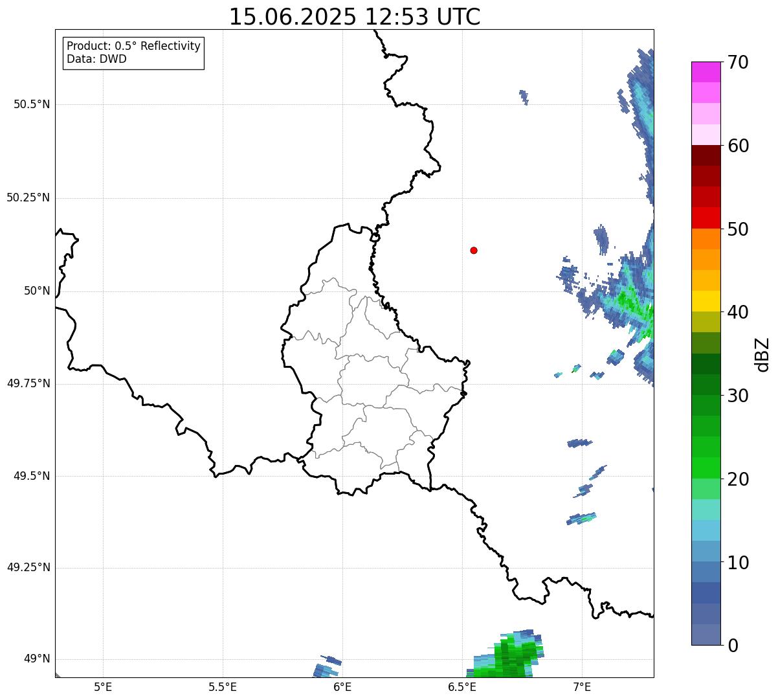Click the 'Data: DWD' text
This screenshot has width=778, height=700.
pyautogui.click(x=96, y=59)
